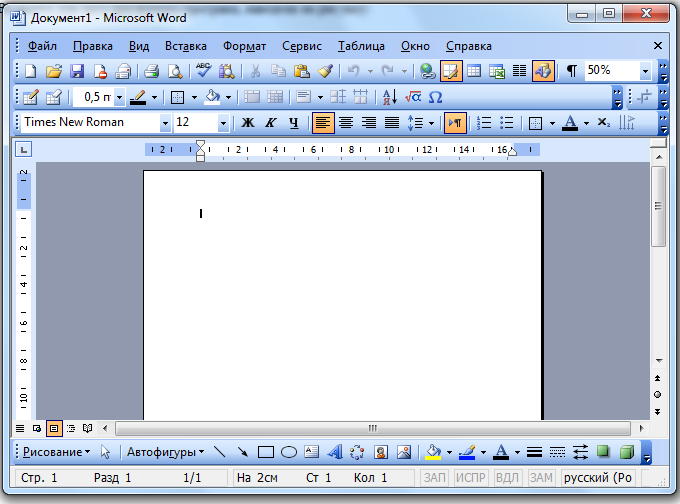The width and height of the screenshot is (680, 504).
Task: Click the ИСПР track changes indicator
Action: (x=471, y=478)
